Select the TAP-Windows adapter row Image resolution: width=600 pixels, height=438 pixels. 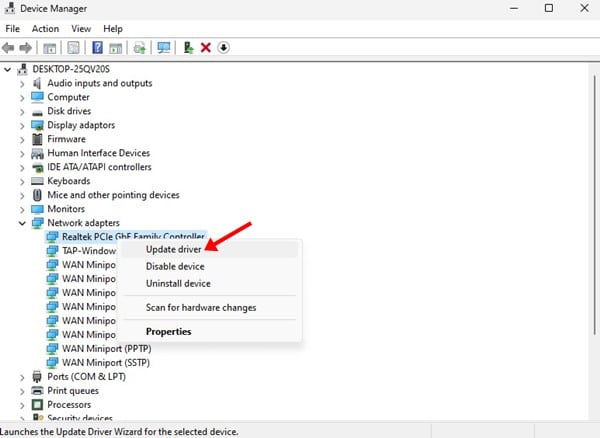[x=89, y=251]
